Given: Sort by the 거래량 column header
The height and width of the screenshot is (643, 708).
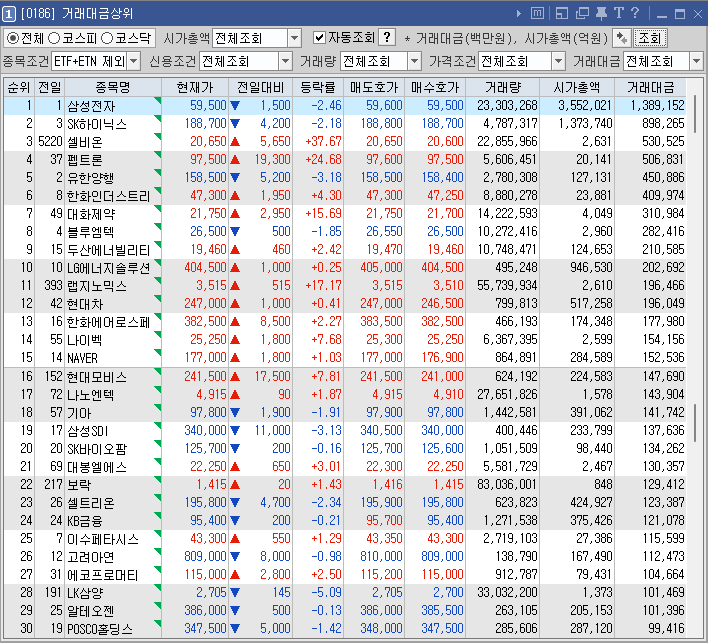Looking at the screenshot, I should (503, 87).
